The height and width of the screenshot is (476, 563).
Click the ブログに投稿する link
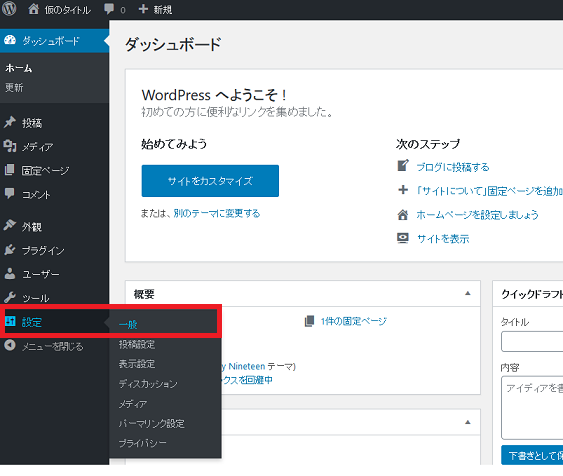coord(453,167)
